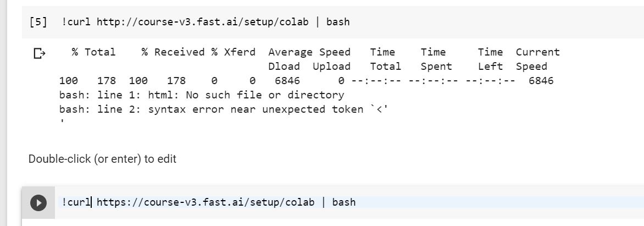Click the 'Current Speed' output header
Screen dimensions: 644x226
pyautogui.click(x=537, y=59)
